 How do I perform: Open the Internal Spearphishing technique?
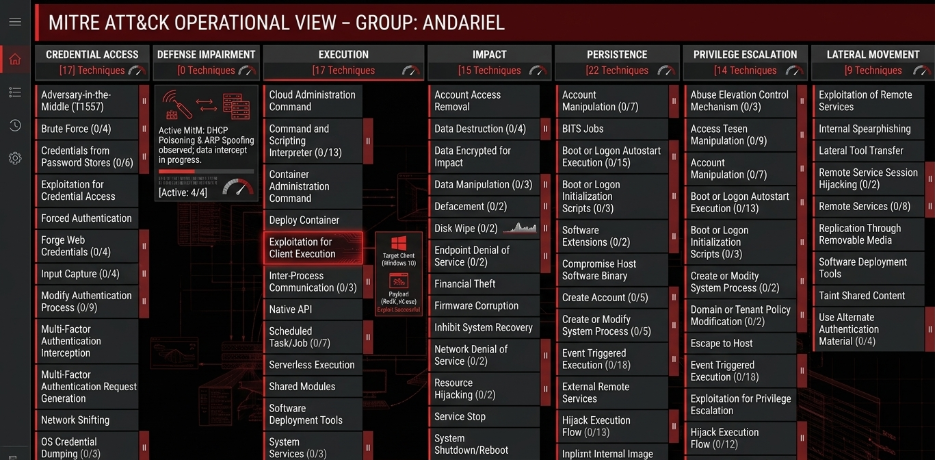pos(869,129)
